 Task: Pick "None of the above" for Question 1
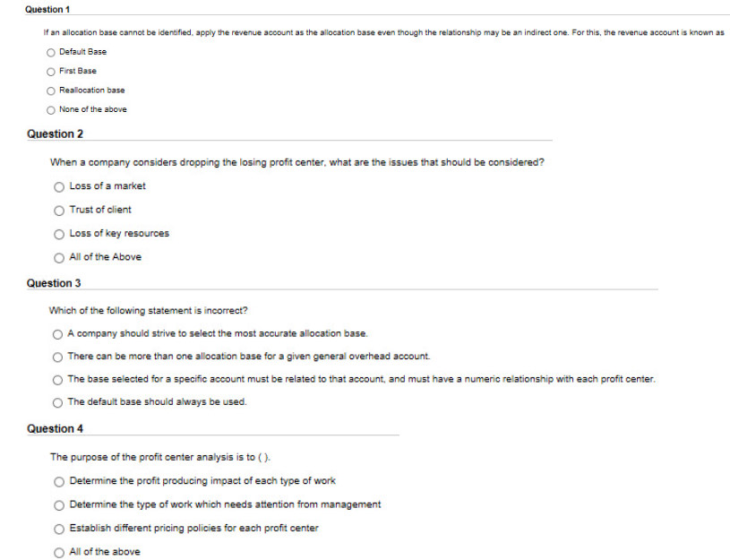pyautogui.click(x=49, y=109)
